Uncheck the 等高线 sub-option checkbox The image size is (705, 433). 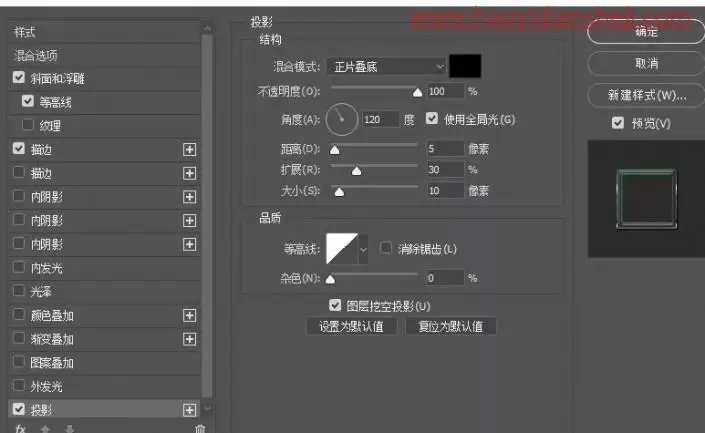28,101
